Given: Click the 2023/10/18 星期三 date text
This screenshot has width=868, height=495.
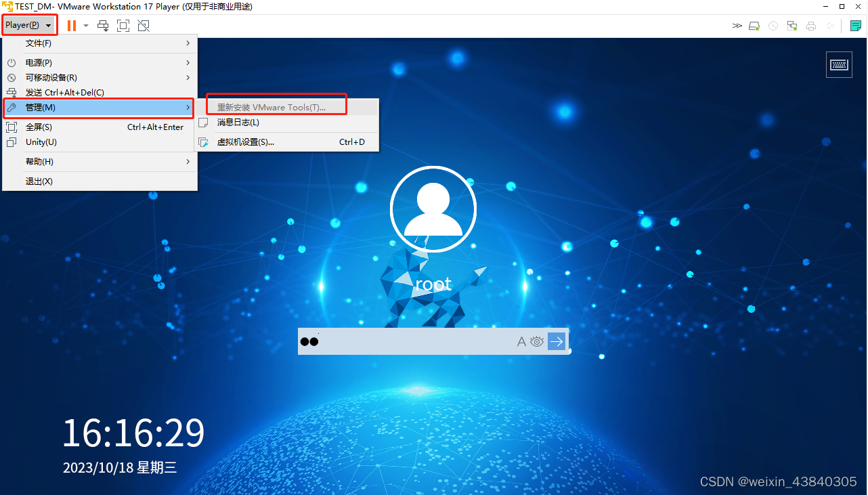Looking at the screenshot, I should point(120,467).
